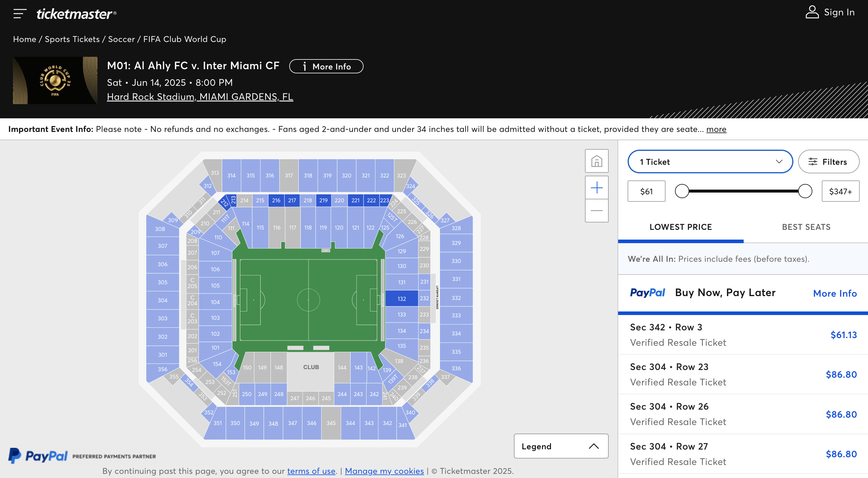
Task: Expand the Legend panel
Action: [560, 446]
